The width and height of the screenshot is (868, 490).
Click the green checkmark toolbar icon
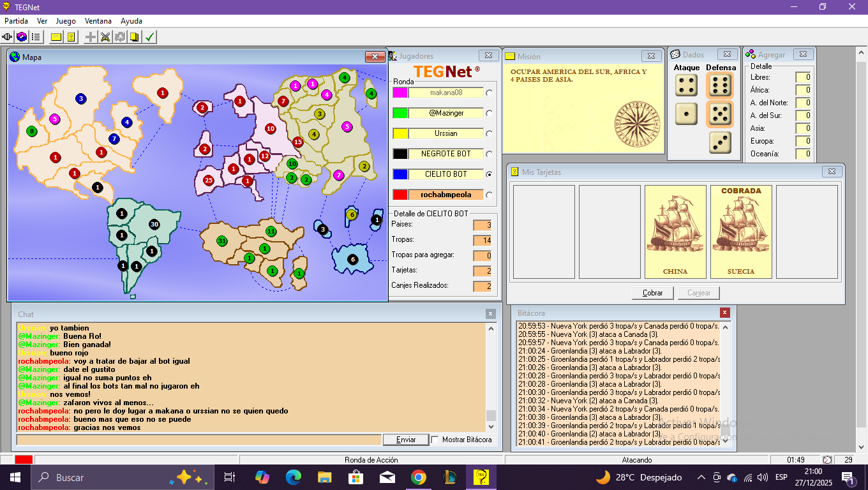point(150,37)
